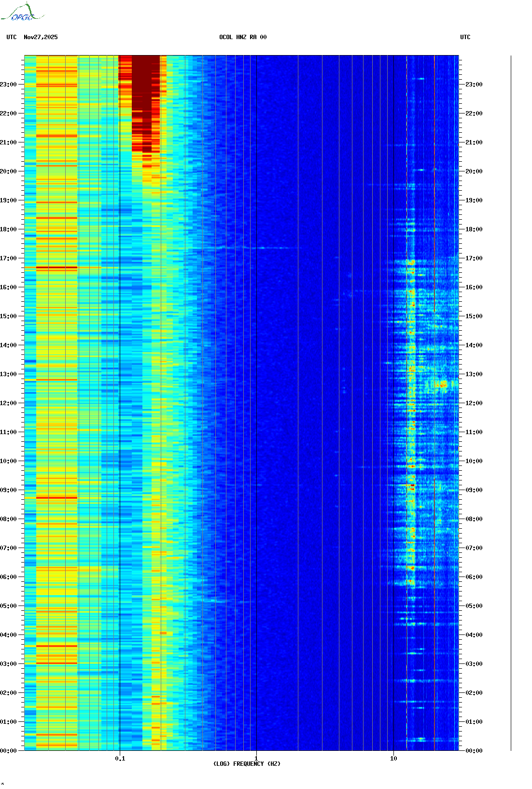The width and height of the screenshot is (532, 789).
Task: Click the left axis 08:00 time label
Action: tap(8, 519)
